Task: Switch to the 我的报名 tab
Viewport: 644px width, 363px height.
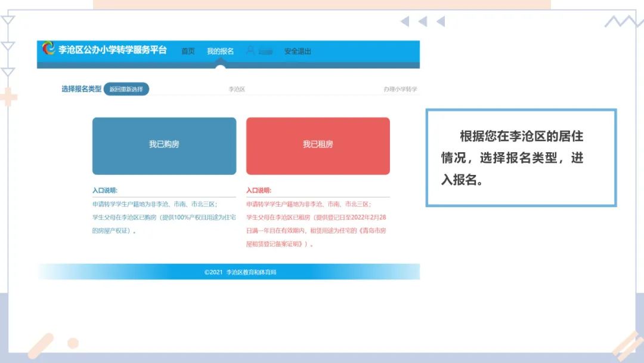Action: pyautogui.click(x=219, y=51)
